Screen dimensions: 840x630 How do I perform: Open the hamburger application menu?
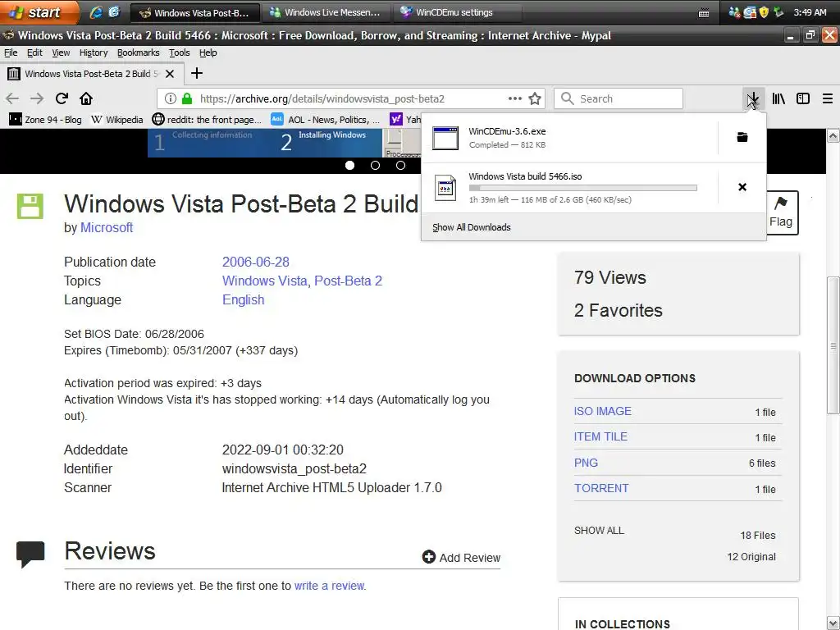[x=828, y=98]
